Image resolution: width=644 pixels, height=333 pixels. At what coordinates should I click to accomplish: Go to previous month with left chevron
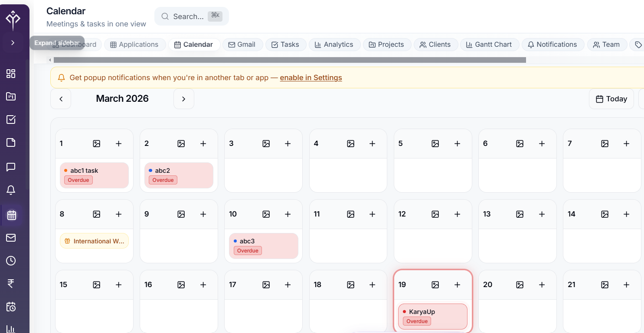61,99
